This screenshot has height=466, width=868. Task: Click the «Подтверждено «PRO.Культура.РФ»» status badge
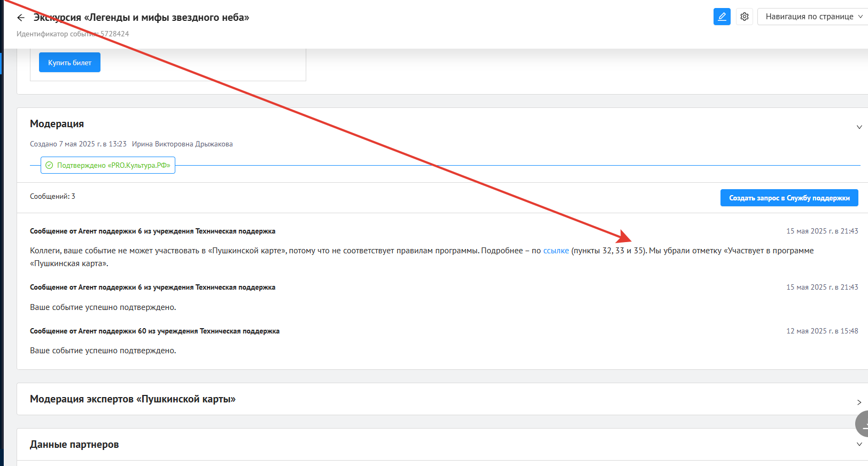point(108,166)
